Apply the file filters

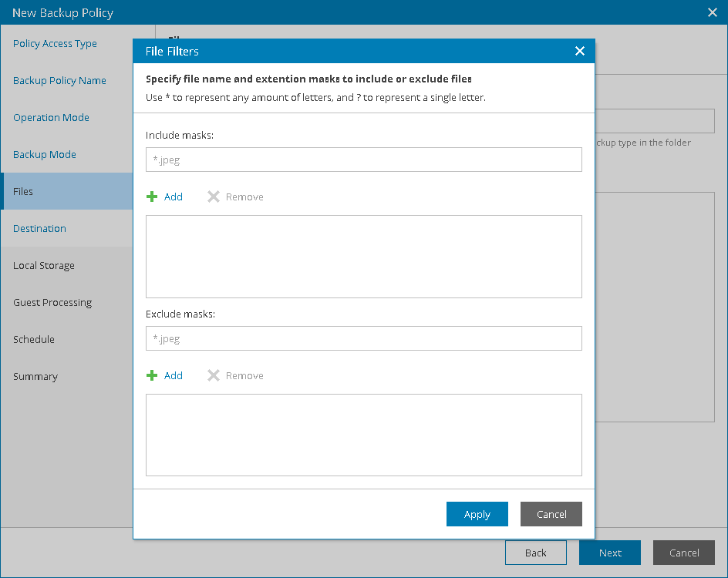pyautogui.click(x=477, y=514)
